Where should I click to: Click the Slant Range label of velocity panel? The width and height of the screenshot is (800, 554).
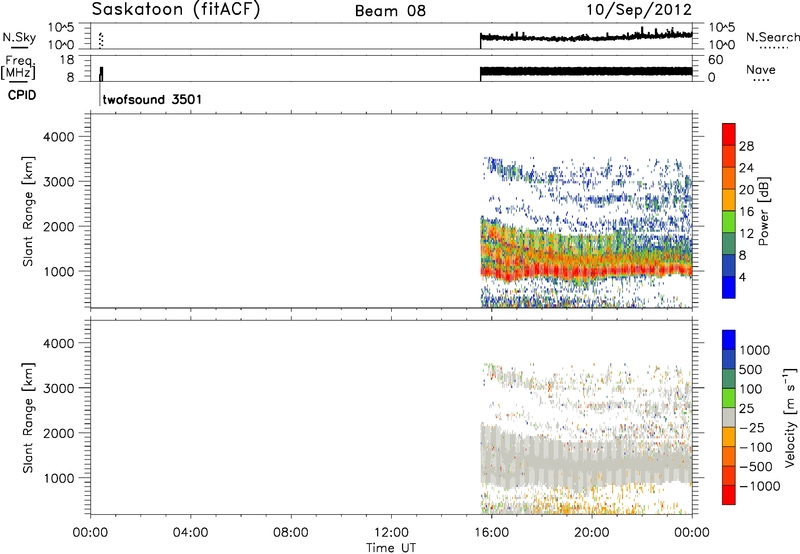point(28,417)
